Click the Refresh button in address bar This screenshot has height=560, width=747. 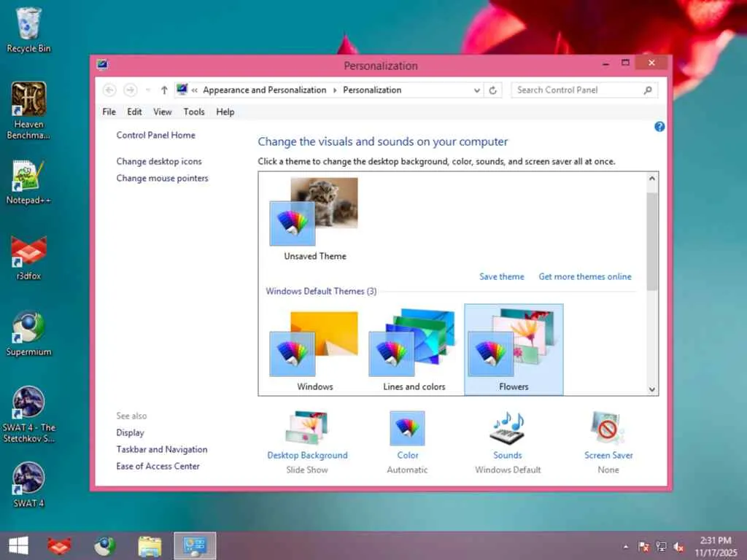coord(493,90)
